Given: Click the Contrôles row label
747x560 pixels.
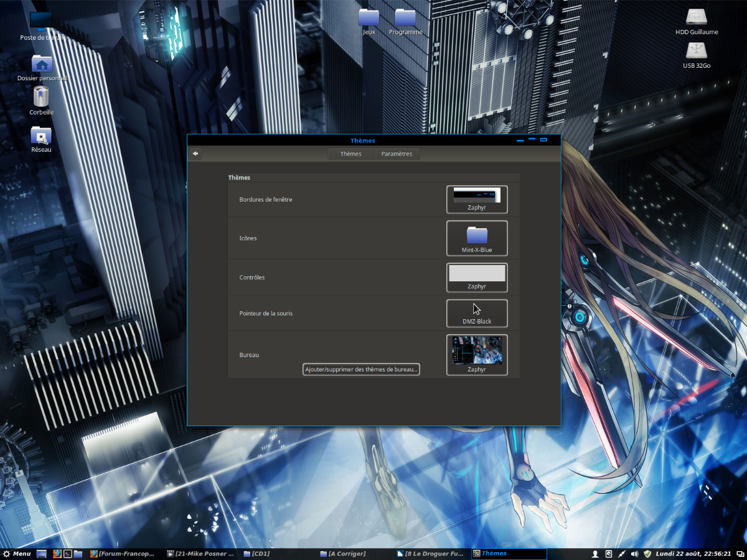Looking at the screenshot, I should point(252,278).
